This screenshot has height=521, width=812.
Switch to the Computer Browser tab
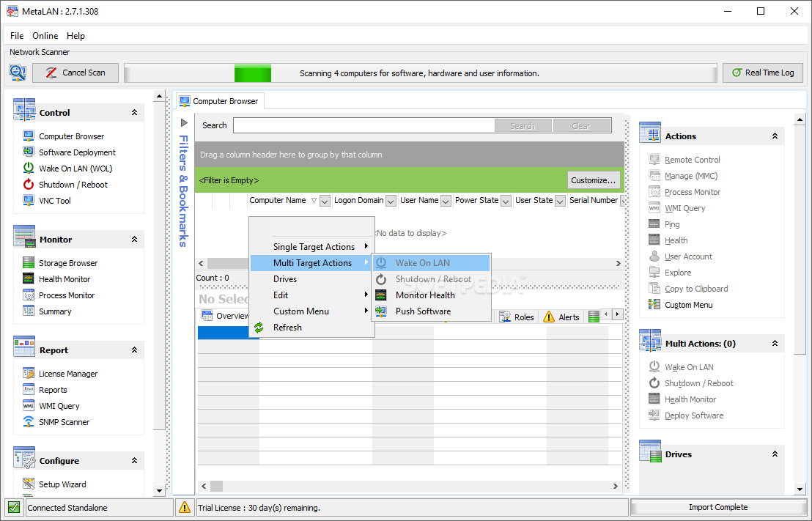(x=220, y=101)
